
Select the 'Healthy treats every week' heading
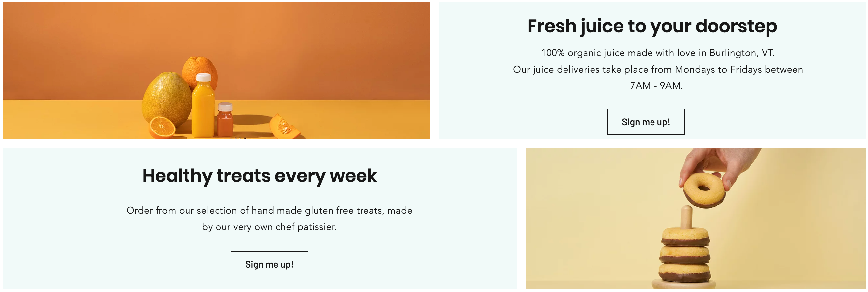click(x=259, y=176)
